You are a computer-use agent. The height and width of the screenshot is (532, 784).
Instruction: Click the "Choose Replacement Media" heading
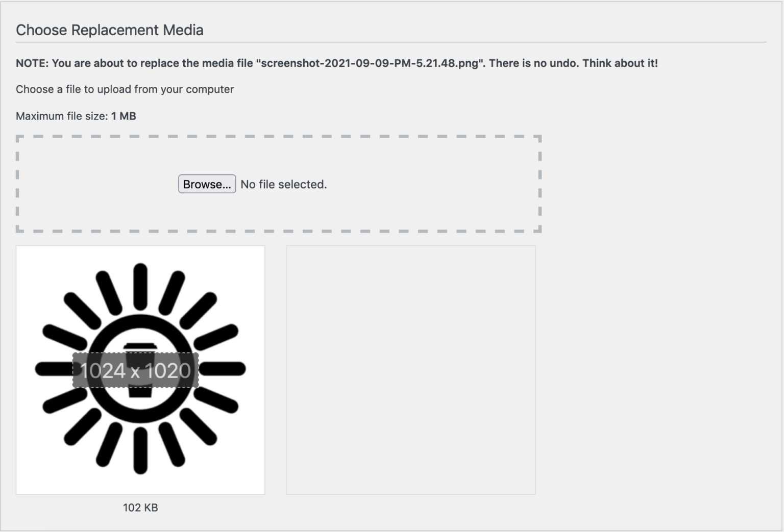pyautogui.click(x=110, y=30)
